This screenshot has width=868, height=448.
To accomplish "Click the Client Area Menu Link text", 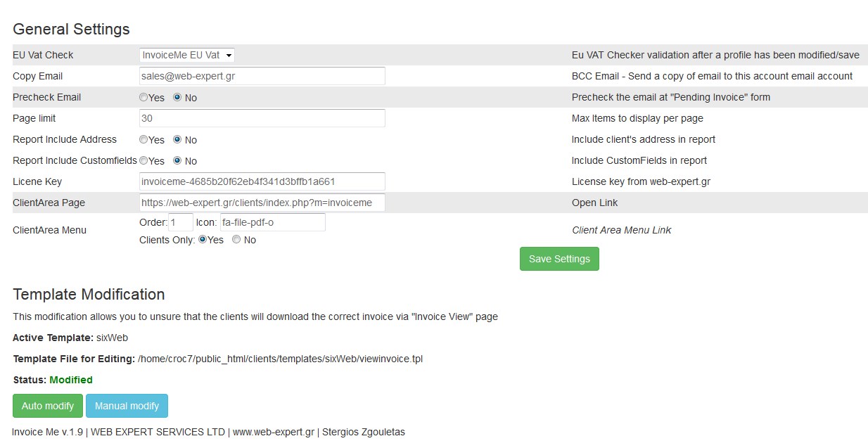I will point(621,230).
